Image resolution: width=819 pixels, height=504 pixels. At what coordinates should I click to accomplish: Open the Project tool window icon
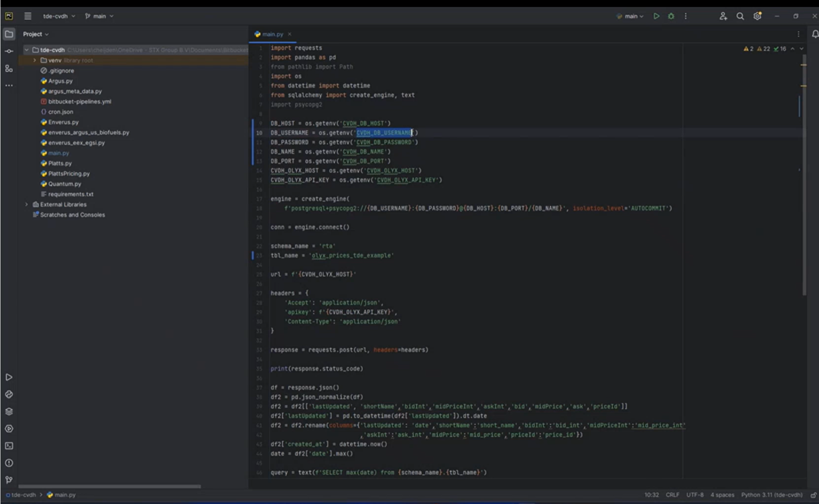coord(9,34)
